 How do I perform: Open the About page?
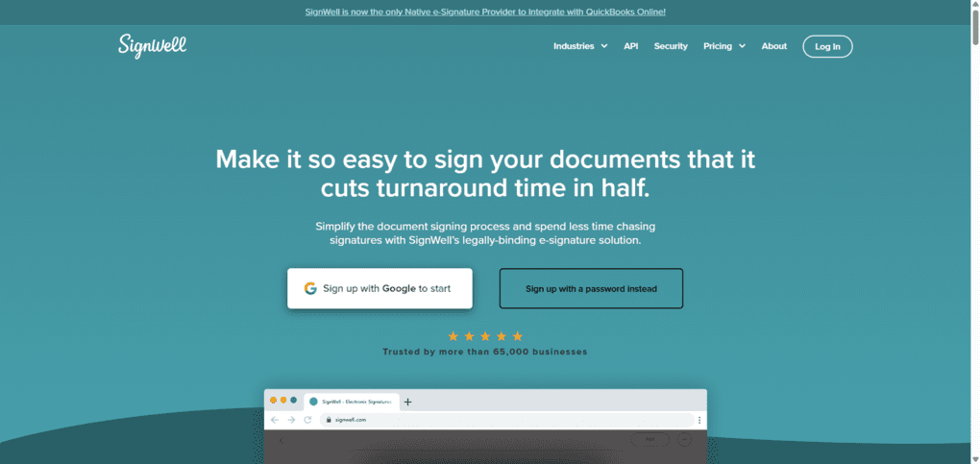pyautogui.click(x=773, y=46)
